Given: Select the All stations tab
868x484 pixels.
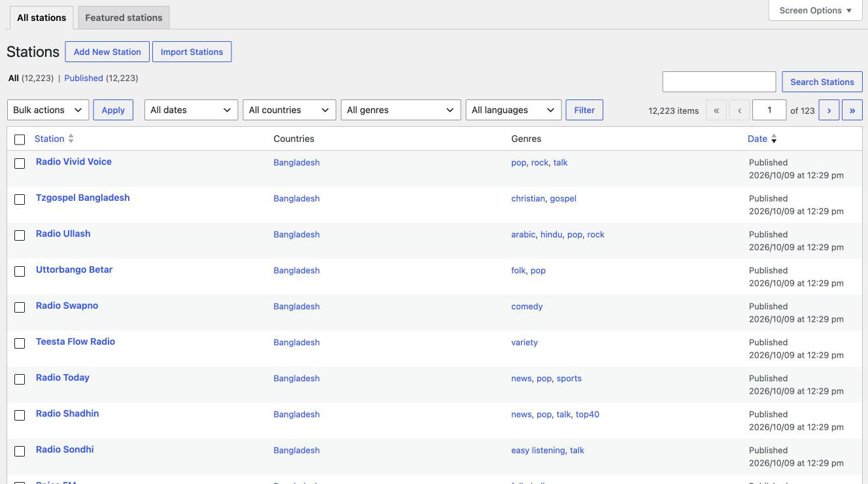Looking at the screenshot, I should point(42,18).
